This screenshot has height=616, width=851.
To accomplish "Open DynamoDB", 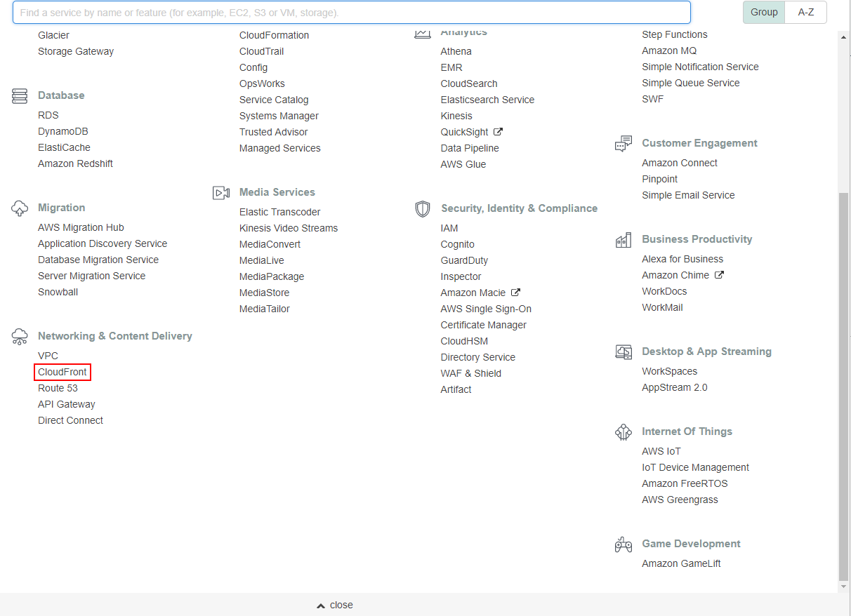I will [x=63, y=131].
